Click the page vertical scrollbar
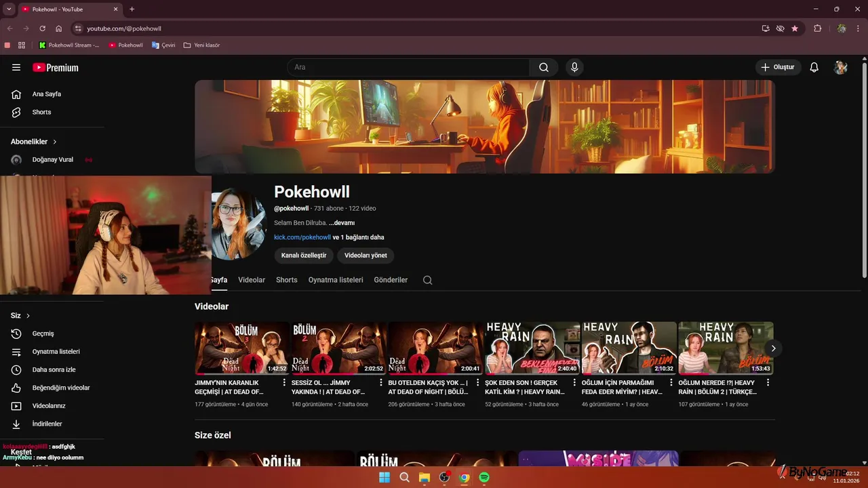 864,169
